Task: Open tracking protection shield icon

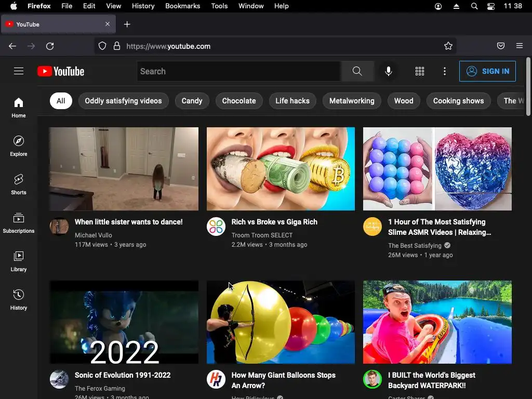Action: [102, 46]
